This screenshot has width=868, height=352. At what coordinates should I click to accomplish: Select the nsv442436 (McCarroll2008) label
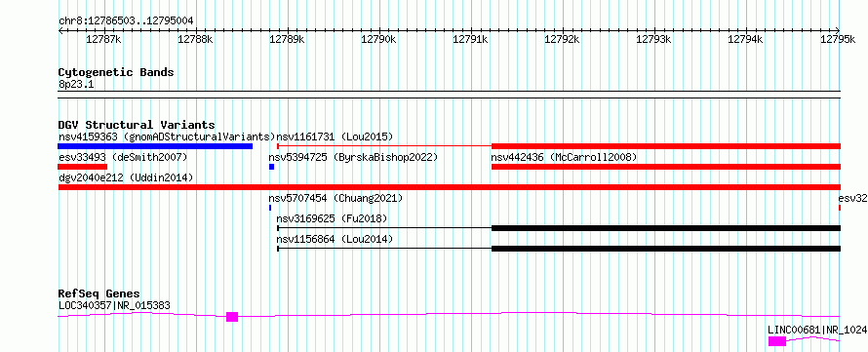pyautogui.click(x=564, y=157)
